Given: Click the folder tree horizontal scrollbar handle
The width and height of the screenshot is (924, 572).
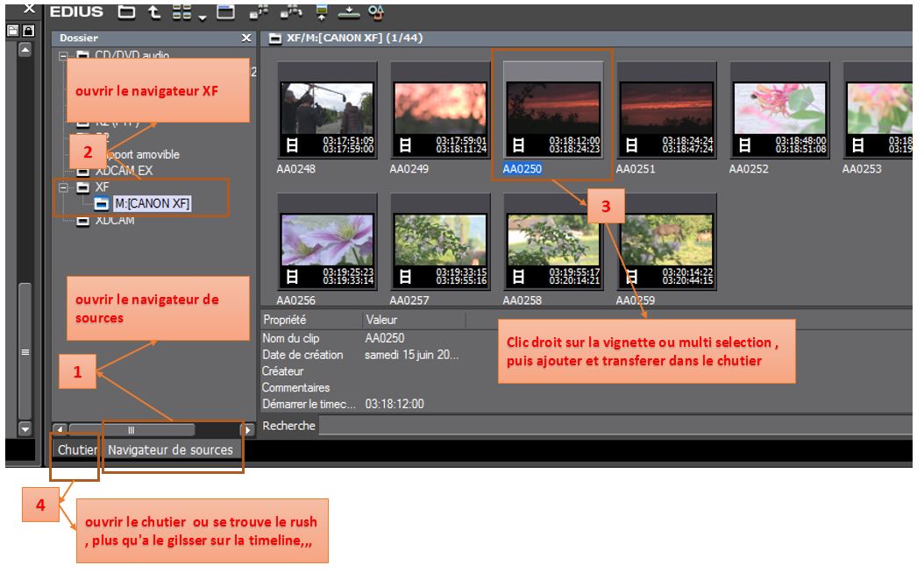Looking at the screenshot, I should [x=132, y=429].
